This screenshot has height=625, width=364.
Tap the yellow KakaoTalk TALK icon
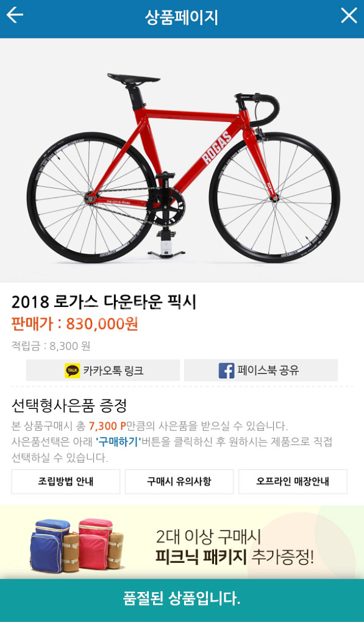73,370
